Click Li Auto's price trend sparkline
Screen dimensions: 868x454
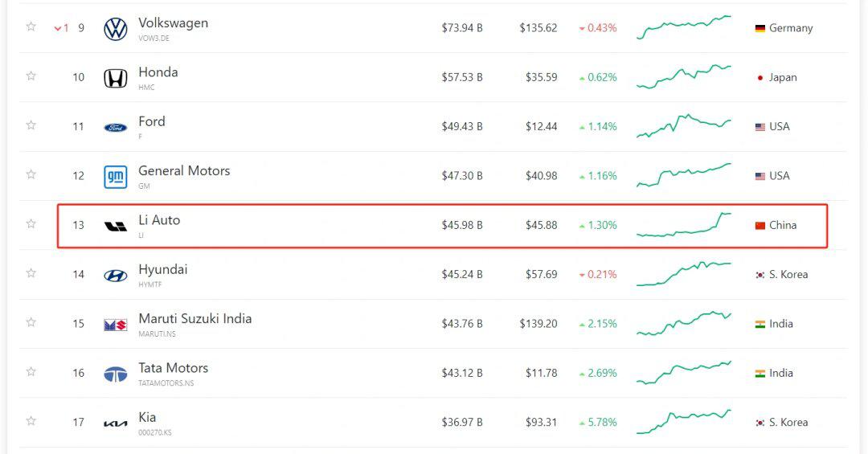(684, 225)
